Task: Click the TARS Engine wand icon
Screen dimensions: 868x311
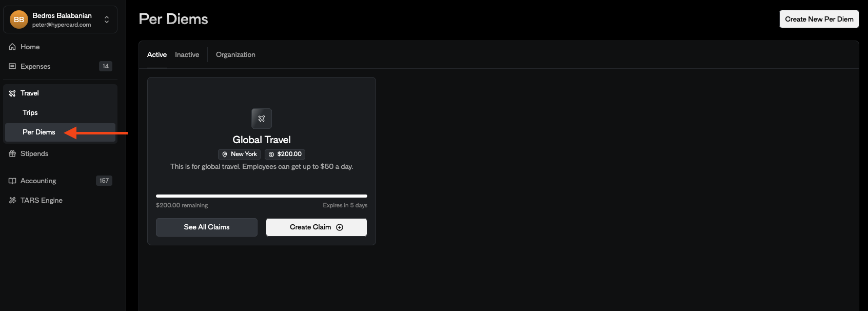Action: tap(12, 200)
